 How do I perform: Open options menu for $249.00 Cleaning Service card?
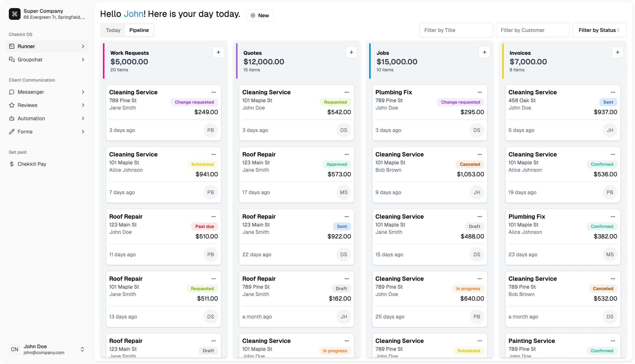tap(214, 92)
